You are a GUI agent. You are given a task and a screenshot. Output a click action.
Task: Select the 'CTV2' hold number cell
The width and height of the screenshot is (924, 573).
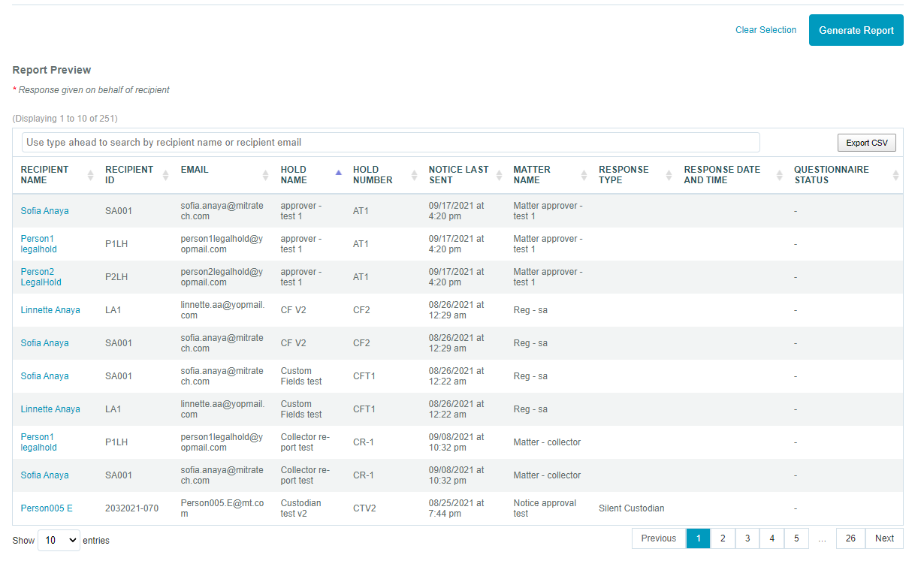click(364, 508)
